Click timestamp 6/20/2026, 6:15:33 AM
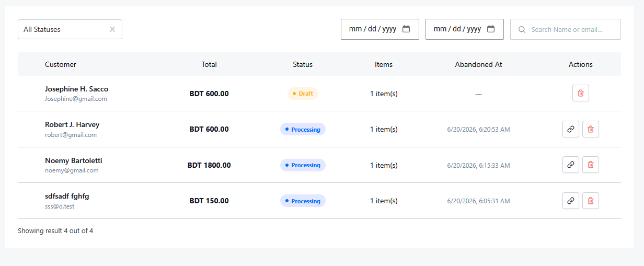This screenshot has height=266, width=644. 478,165
